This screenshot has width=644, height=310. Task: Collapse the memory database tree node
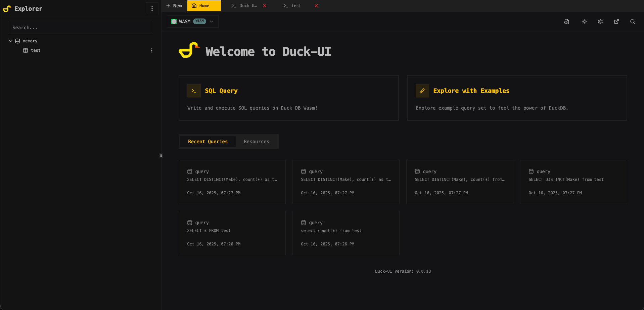coord(11,41)
